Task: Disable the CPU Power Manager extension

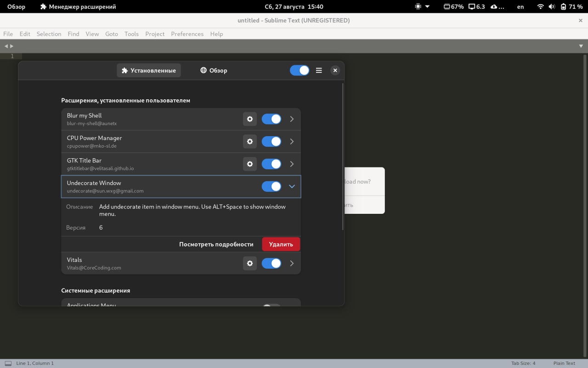Action: point(271,142)
